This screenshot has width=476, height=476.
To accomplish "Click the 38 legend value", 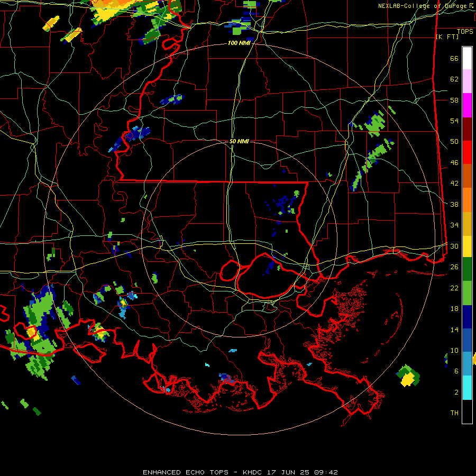I will click(x=454, y=204).
